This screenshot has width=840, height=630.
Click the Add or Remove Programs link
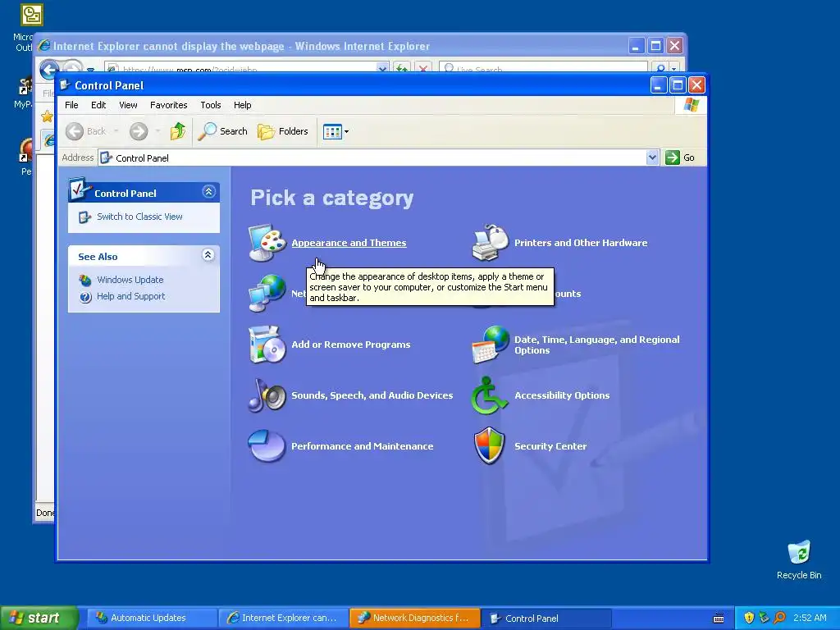(351, 345)
